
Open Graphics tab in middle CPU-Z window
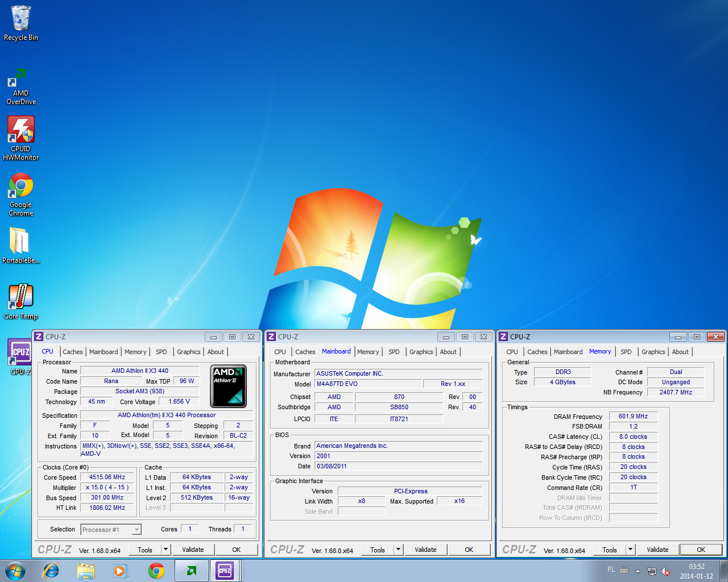pyautogui.click(x=421, y=352)
